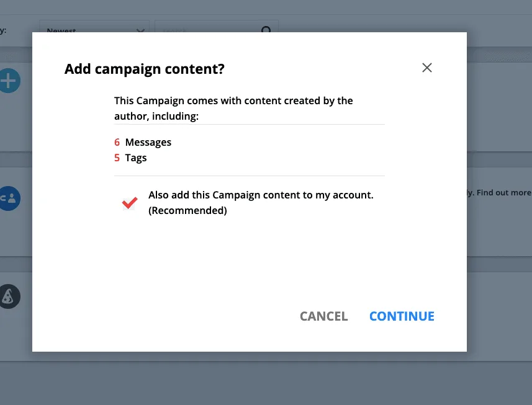The height and width of the screenshot is (405, 532).
Task: Click the '(Recommended)' label text
Action: [187, 210]
